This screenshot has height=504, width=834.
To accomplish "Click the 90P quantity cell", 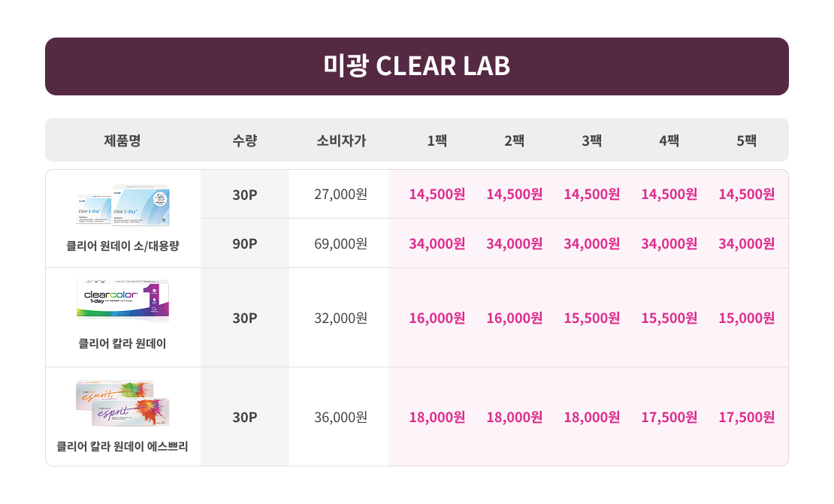I will pos(245,243).
